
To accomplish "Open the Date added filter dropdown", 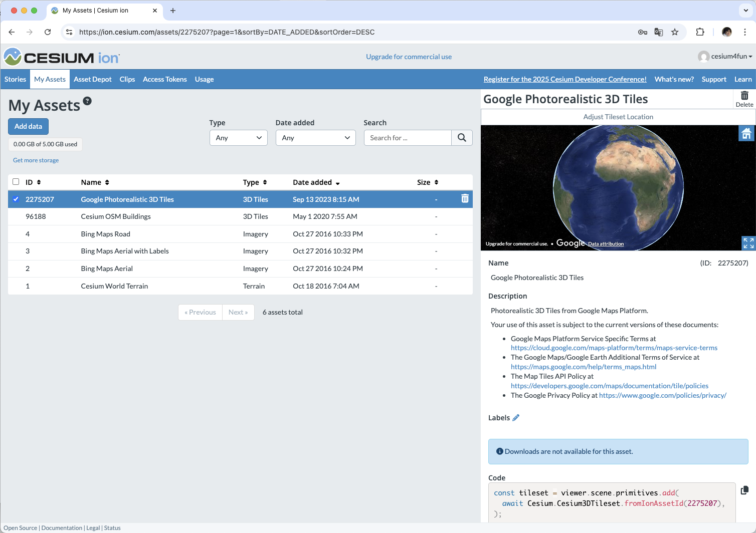I will click(316, 138).
